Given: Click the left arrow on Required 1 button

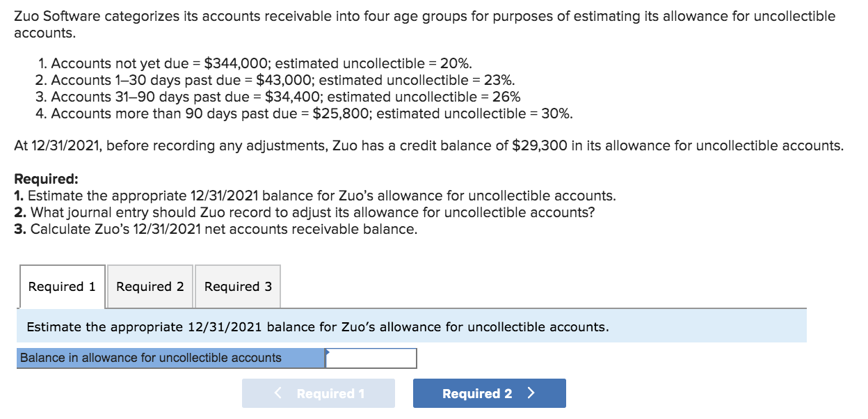Looking at the screenshot, I should tap(278, 393).
